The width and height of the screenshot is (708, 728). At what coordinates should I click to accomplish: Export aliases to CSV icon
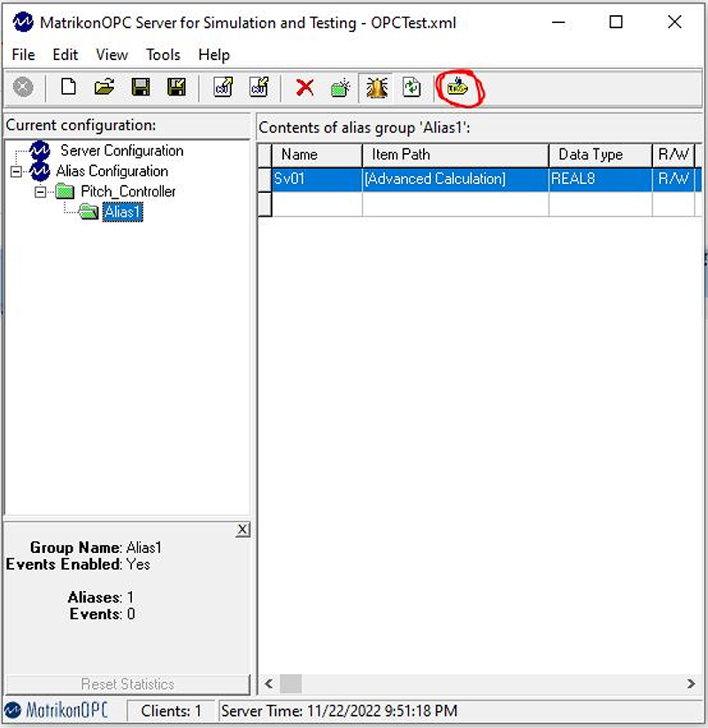(x=258, y=87)
